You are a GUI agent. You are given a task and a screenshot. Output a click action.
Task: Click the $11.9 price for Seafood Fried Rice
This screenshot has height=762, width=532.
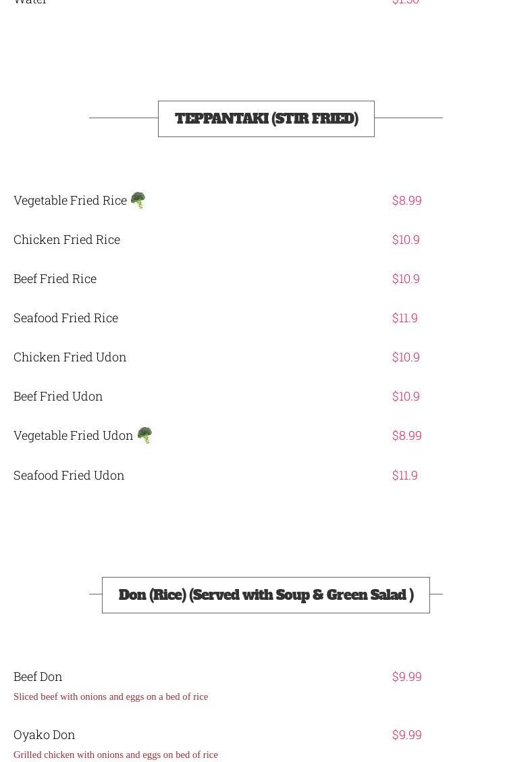coord(404,317)
